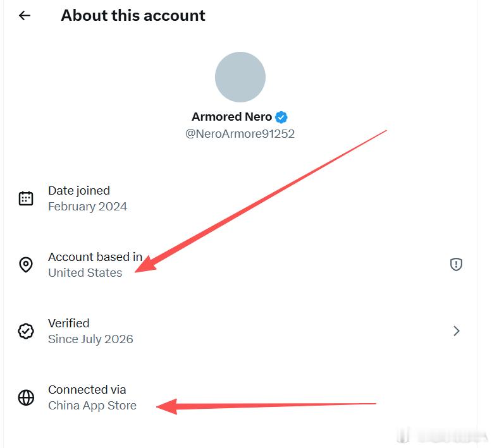Click the February 2024 join date
Image resolution: width=492 pixels, height=448 pixels.
[x=87, y=207]
